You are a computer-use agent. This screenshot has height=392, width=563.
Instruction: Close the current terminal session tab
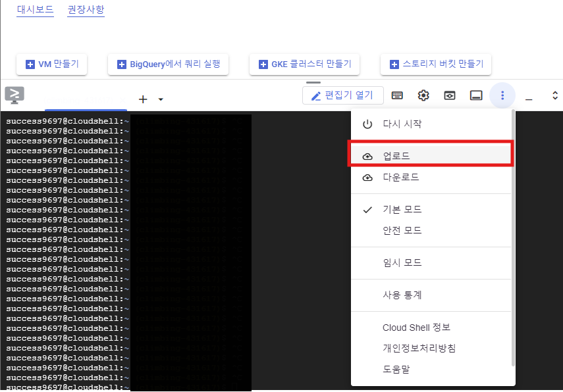coord(122,100)
